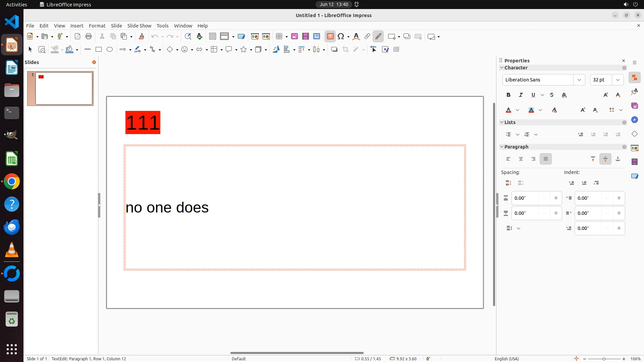Image resolution: width=644 pixels, height=362 pixels.
Task: Select the Ellipse drawing tool
Action: (x=110, y=50)
